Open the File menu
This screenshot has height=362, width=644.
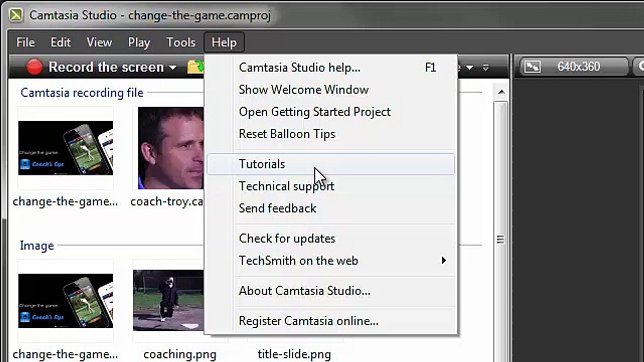tap(25, 43)
